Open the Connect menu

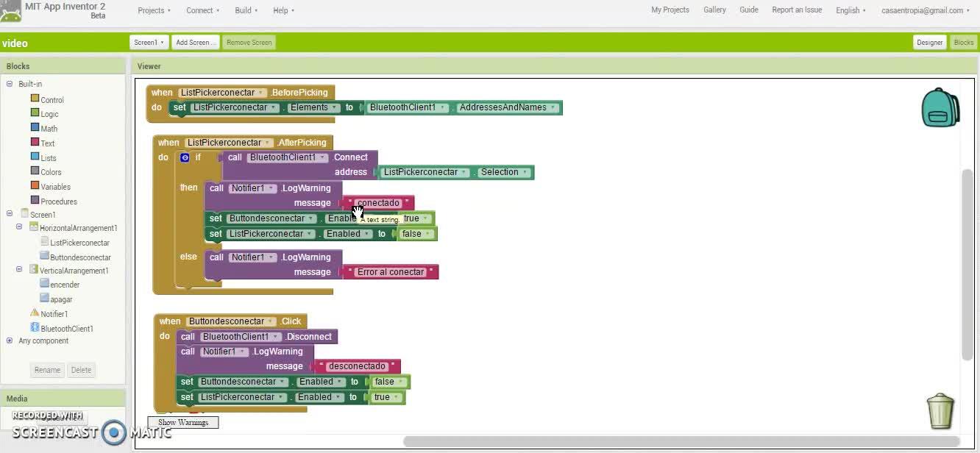[x=203, y=10]
